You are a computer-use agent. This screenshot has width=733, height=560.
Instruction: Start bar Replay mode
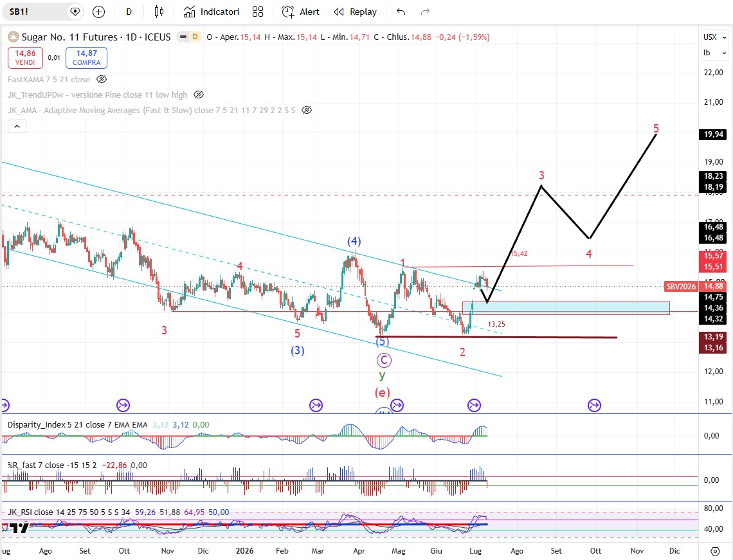[x=356, y=12]
